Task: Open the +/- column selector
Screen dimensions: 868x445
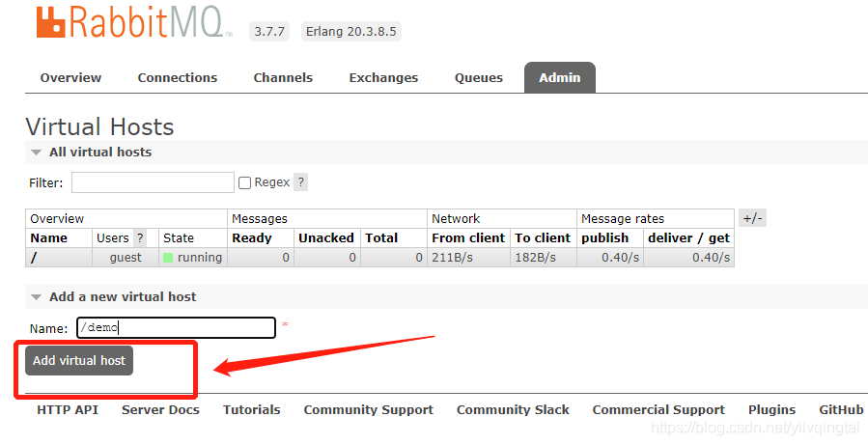Action: click(x=752, y=218)
